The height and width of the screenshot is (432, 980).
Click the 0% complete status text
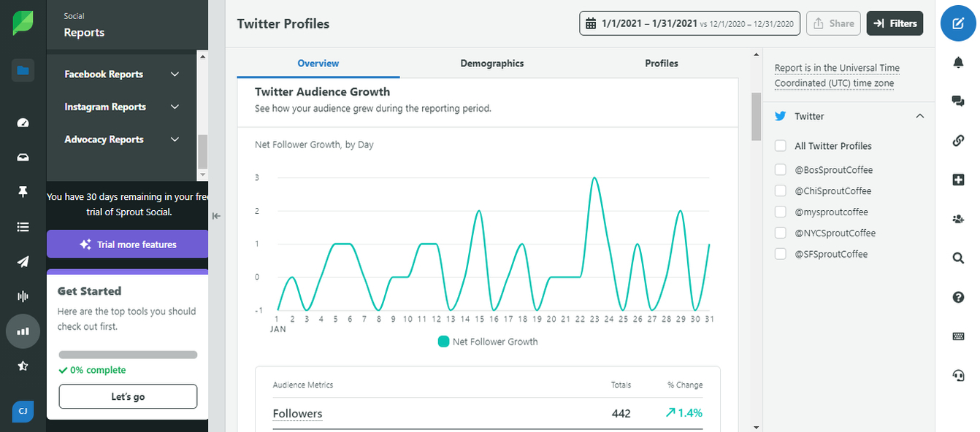(92, 370)
